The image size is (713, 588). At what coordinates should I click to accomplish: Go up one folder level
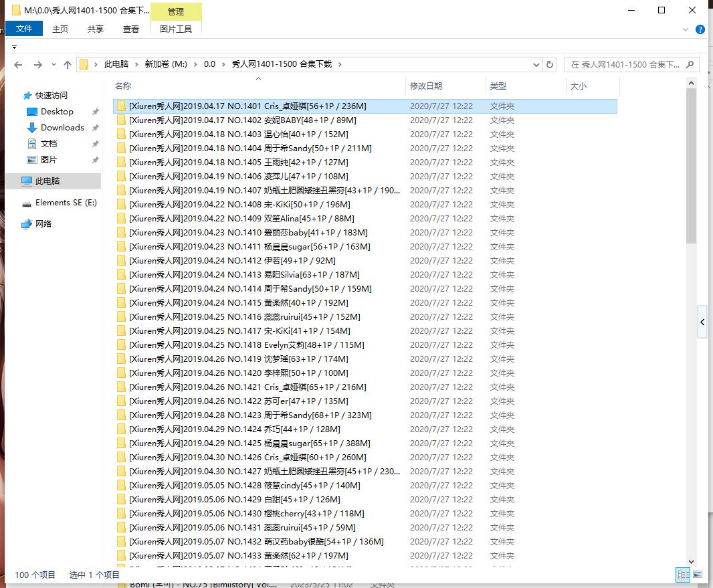[68, 65]
